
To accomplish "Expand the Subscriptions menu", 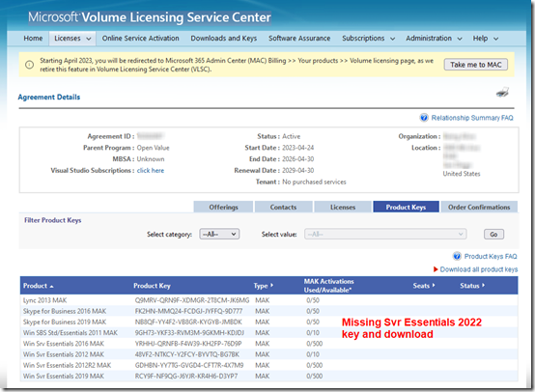I will [x=369, y=39].
